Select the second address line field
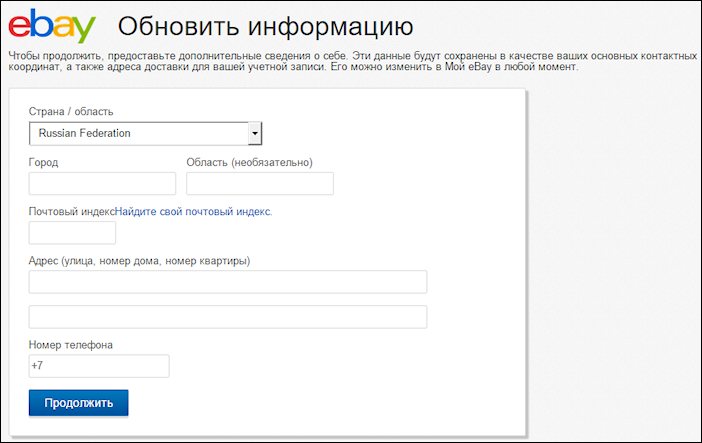The image size is (702, 443). coord(228,317)
